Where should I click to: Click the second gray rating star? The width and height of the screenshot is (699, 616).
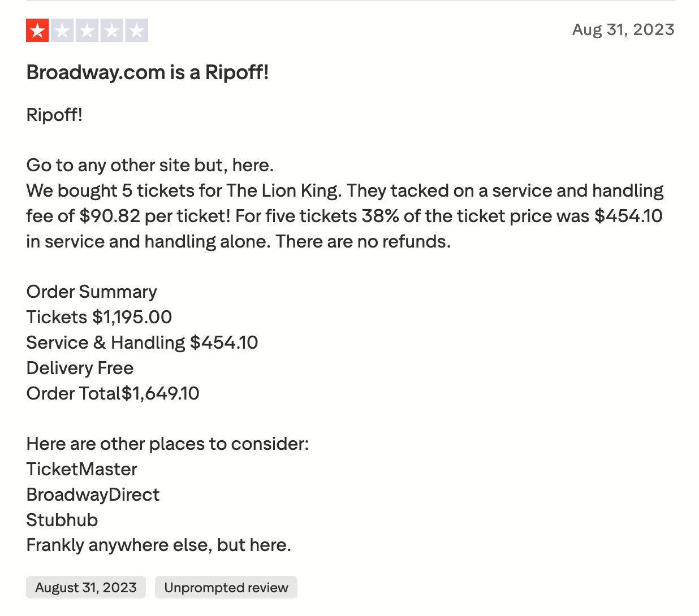[62, 31]
